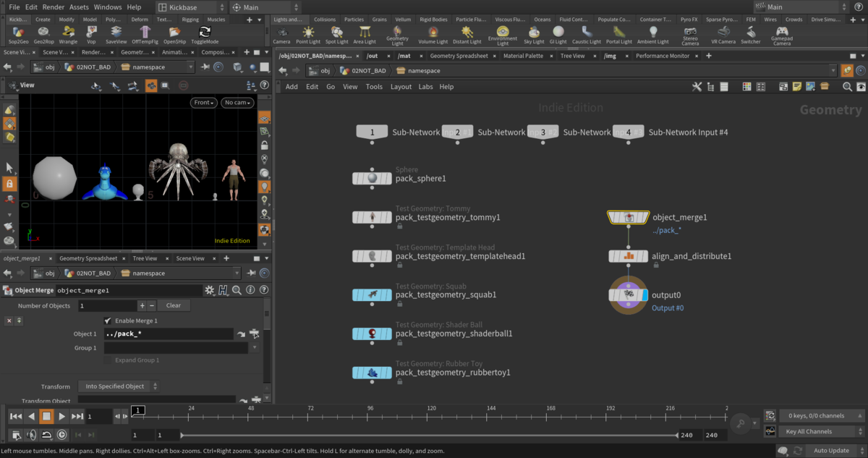Screen dimensions: 868x458
Task: Switch to the Material Palette tab
Action: [523, 56]
